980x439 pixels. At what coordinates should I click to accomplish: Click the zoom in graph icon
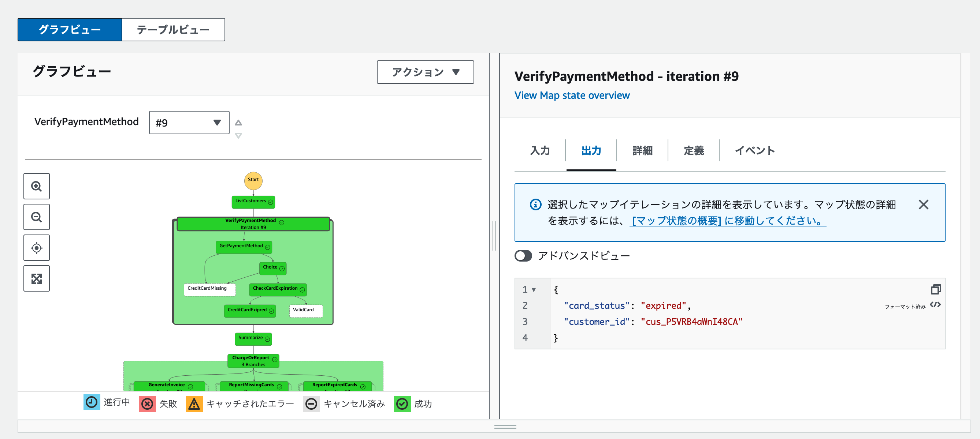tap(37, 186)
